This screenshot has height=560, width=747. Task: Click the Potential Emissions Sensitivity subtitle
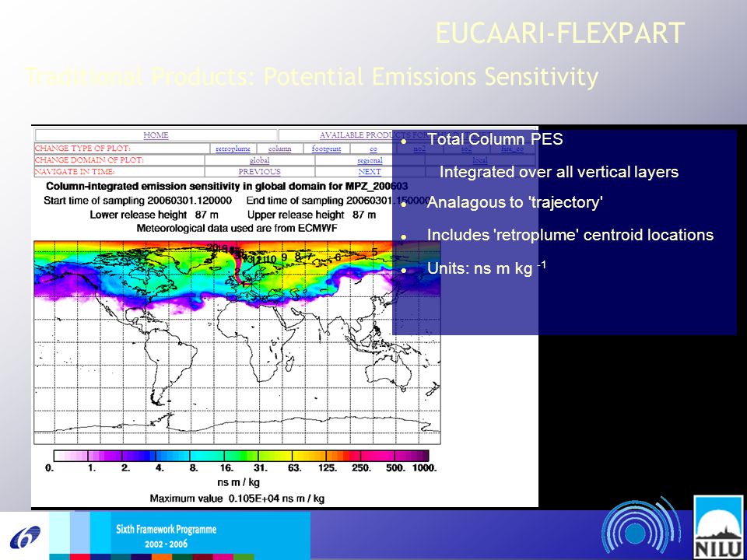(x=430, y=77)
